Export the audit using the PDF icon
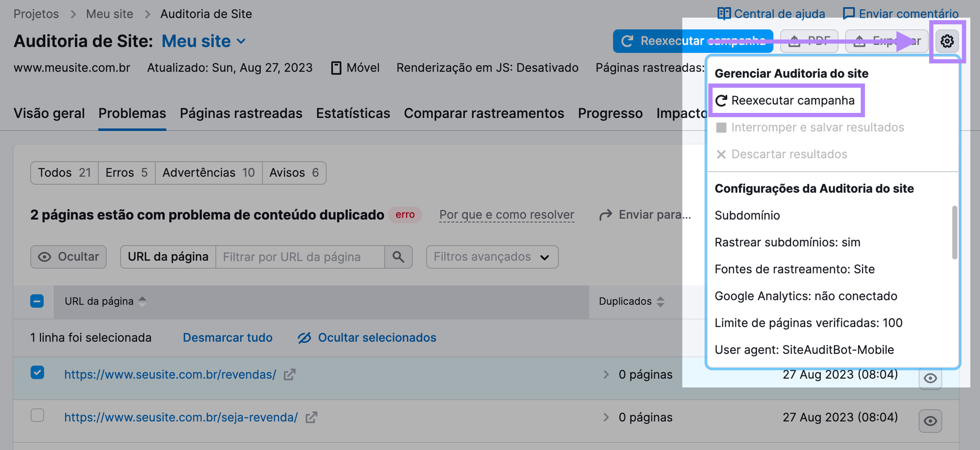980x450 pixels. pos(794,41)
